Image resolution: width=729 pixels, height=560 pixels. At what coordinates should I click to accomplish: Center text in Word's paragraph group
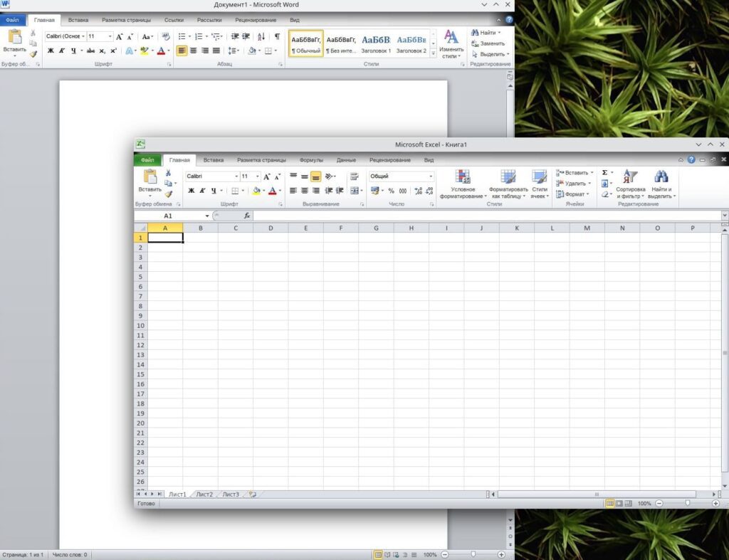(194, 51)
